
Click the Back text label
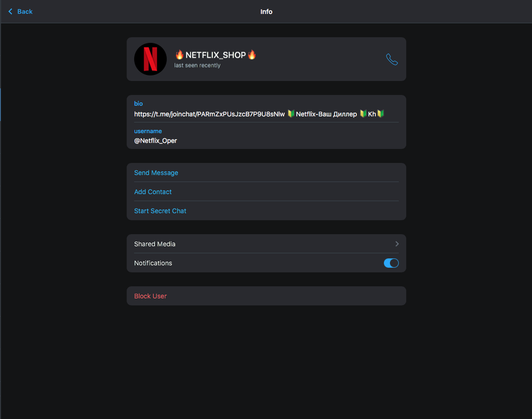25,12
